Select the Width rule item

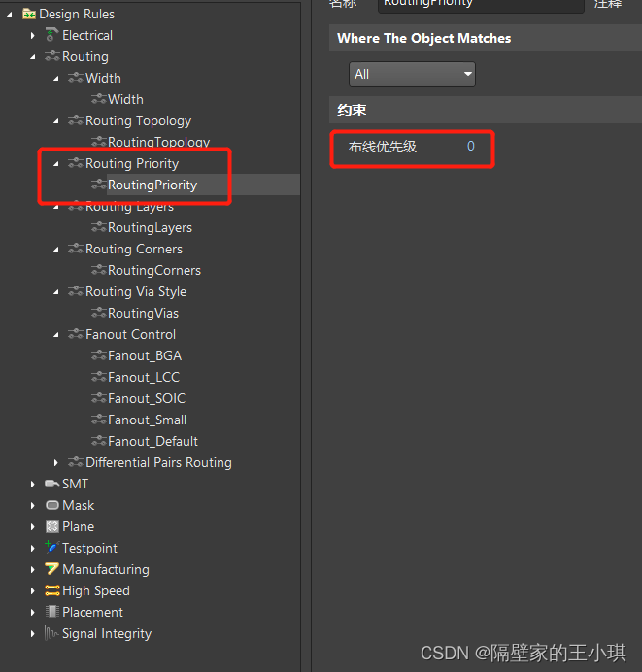coord(125,99)
